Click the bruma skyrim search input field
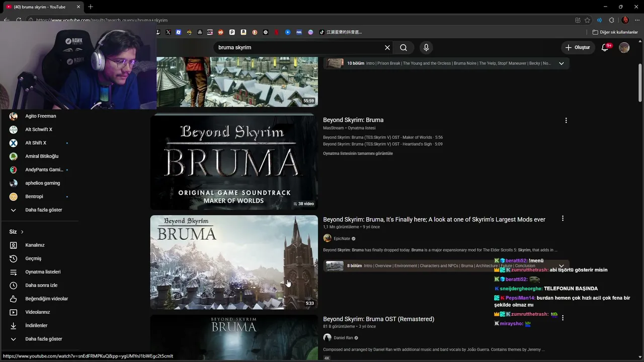The image size is (644, 362). point(299,48)
